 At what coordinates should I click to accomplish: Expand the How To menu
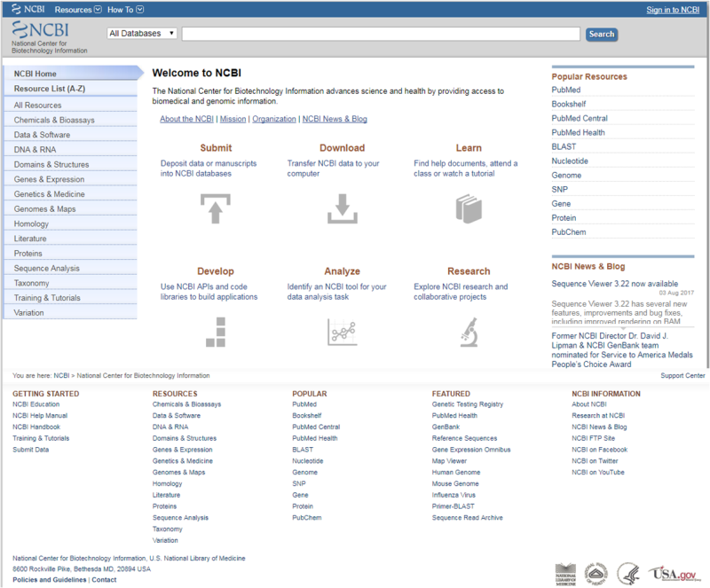pyautogui.click(x=125, y=10)
